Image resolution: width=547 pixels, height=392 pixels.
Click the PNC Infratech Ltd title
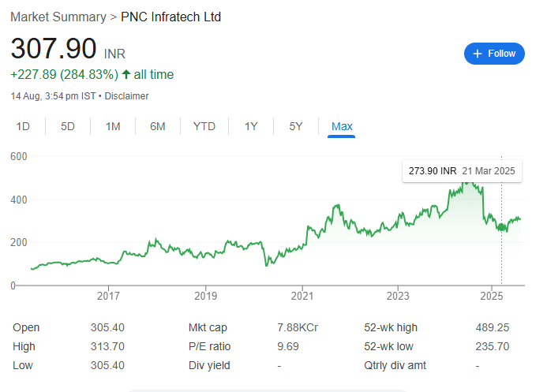(x=171, y=17)
